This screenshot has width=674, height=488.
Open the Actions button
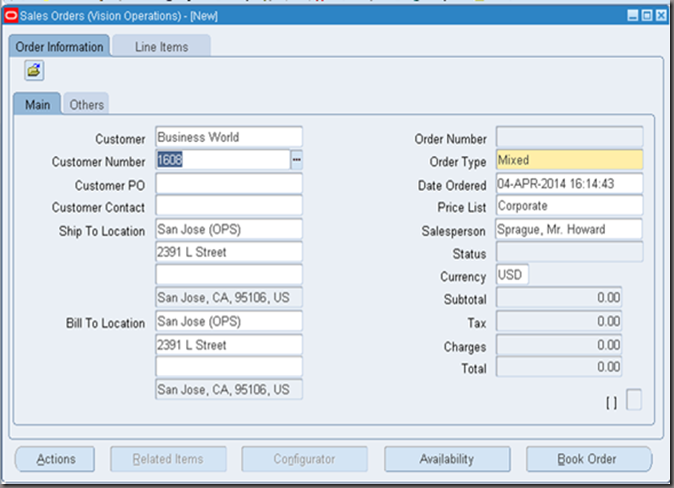tap(56, 459)
